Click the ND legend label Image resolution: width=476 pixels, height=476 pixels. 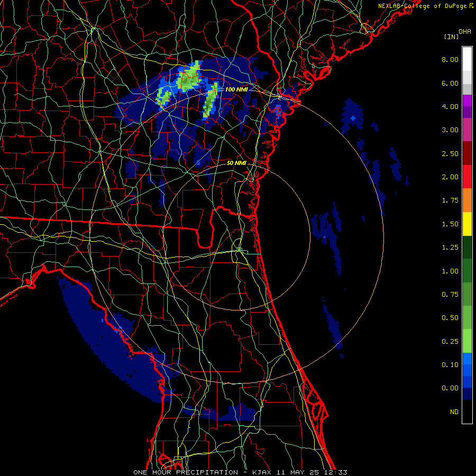pyautogui.click(x=454, y=412)
